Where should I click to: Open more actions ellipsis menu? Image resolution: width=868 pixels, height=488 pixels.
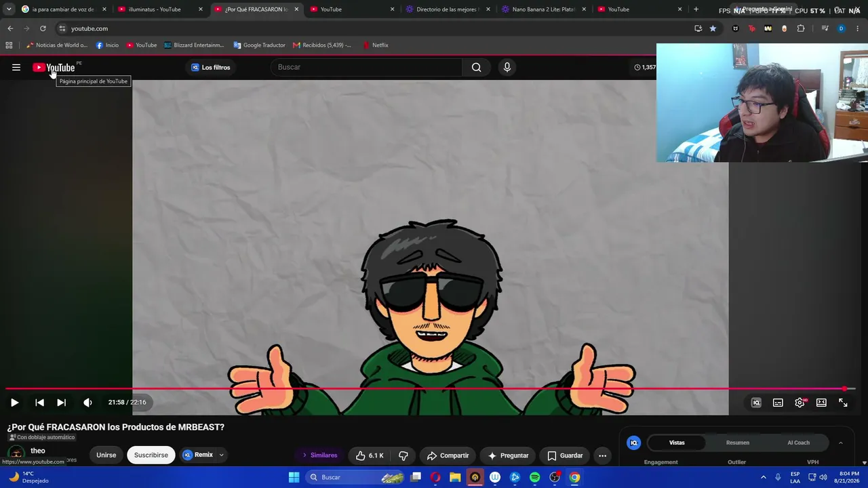602,455
